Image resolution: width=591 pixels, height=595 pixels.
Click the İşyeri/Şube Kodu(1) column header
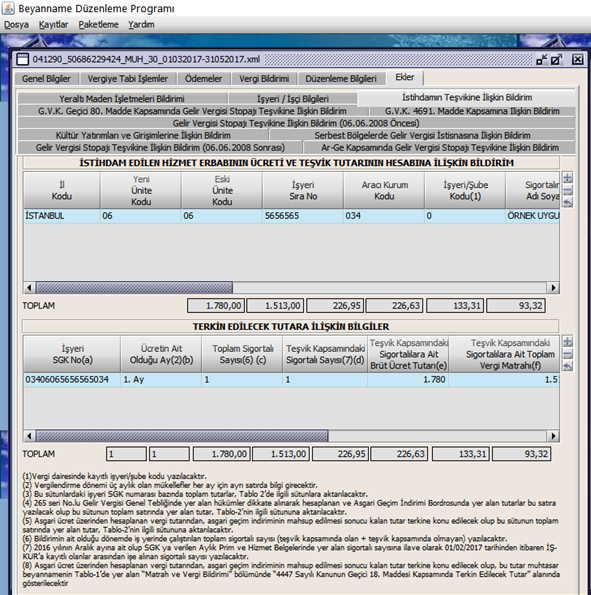465,190
